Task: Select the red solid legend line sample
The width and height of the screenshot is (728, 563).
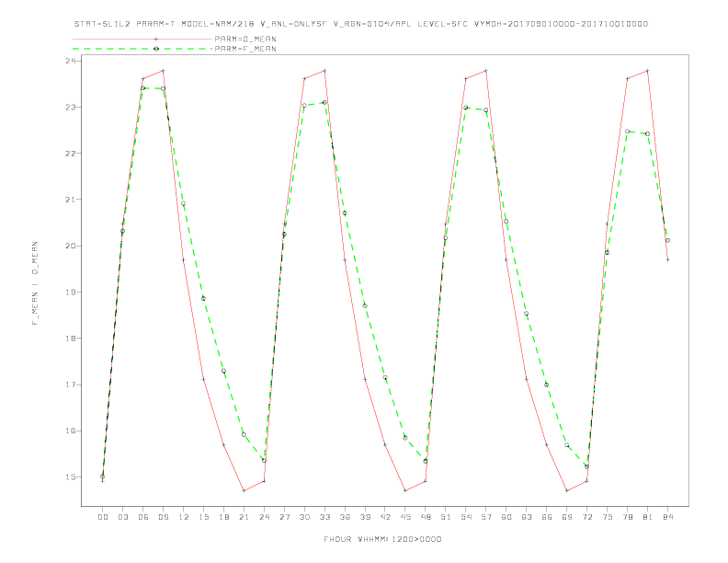Action: coord(142,39)
